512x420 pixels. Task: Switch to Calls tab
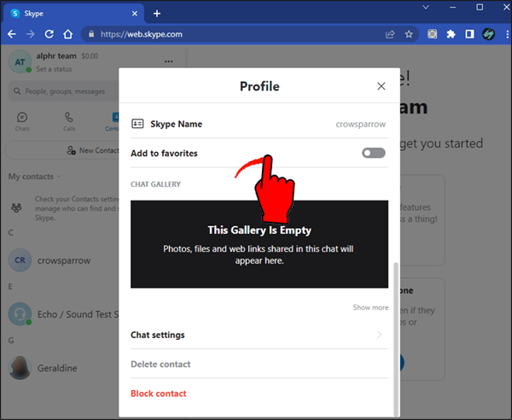pos(69,121)
